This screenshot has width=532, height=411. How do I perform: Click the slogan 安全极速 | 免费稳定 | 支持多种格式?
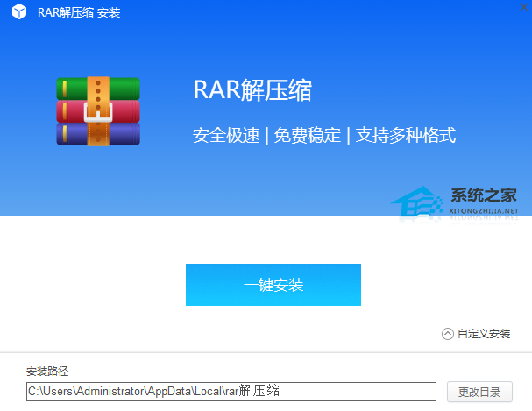click(324, 135)
